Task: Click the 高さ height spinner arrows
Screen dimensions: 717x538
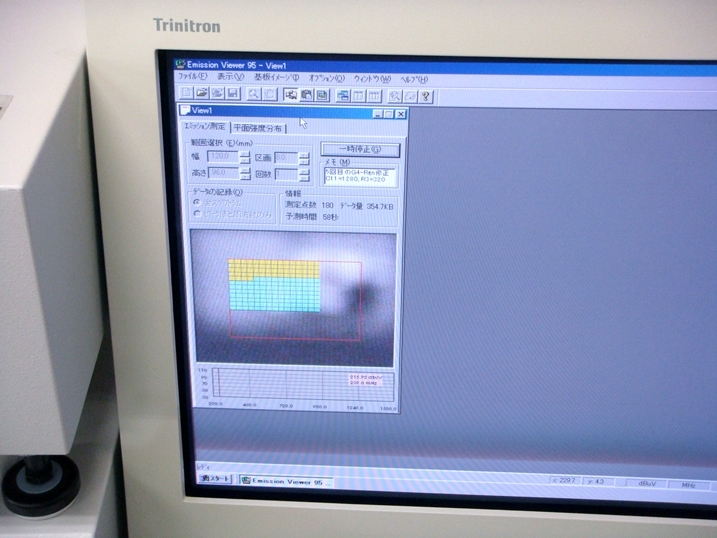Action: (x=244, y=173)
